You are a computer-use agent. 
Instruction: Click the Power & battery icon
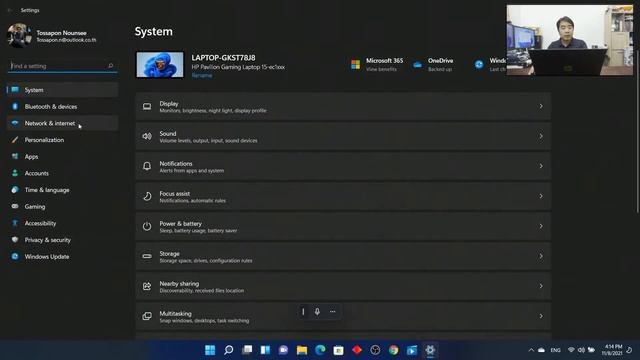(147, 226)
